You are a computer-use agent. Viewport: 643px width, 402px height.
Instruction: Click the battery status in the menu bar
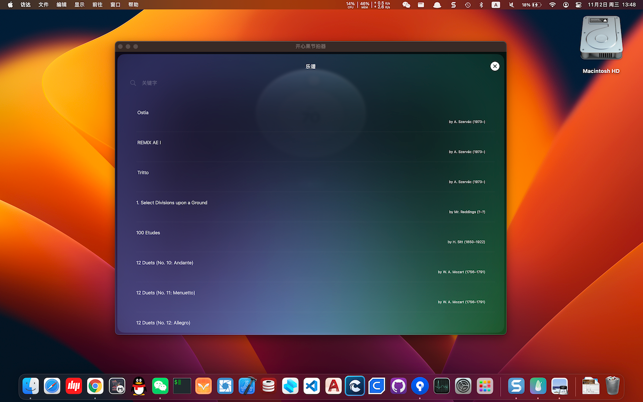(531, 5)
